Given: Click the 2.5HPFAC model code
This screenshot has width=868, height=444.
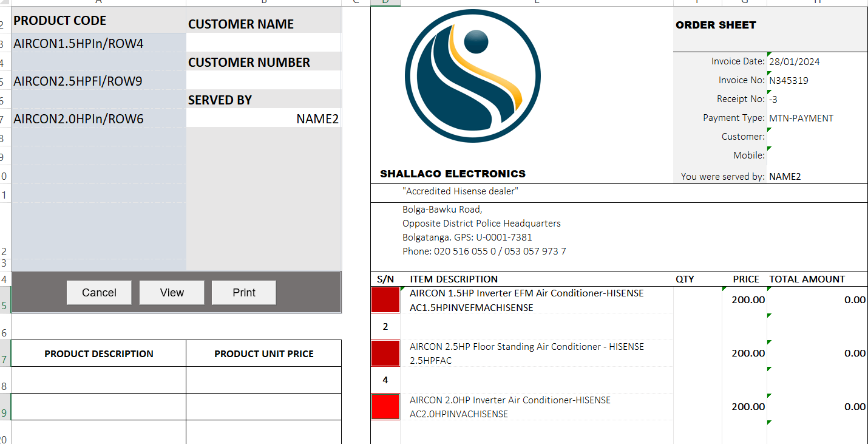Looking at the screenshot, I should (431, 361).
